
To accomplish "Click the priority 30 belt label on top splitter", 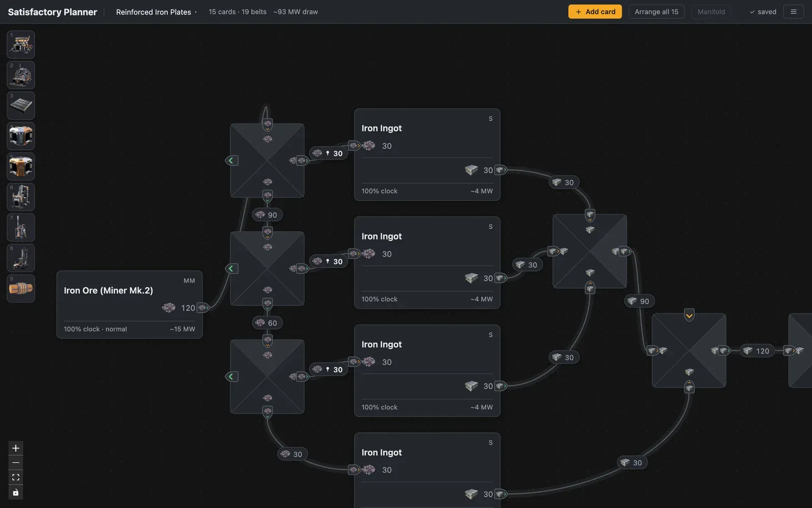I will [x=328, y=153].
